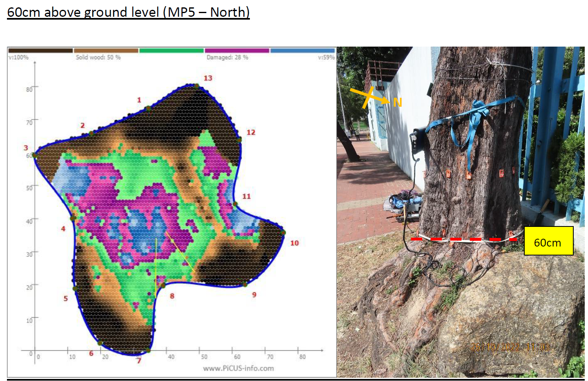Click the "Damaged: 28 %" text
588x381 pixels.
(227, 58)
